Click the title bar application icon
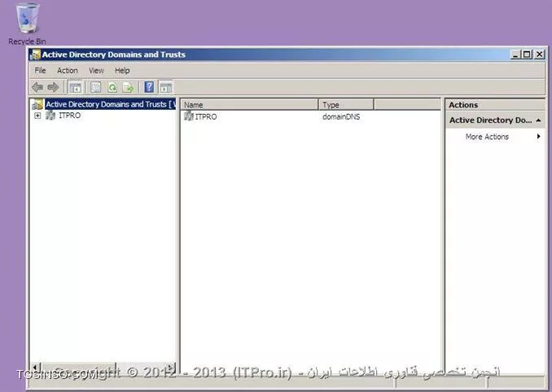552x392 pixels. pos(35,54)
